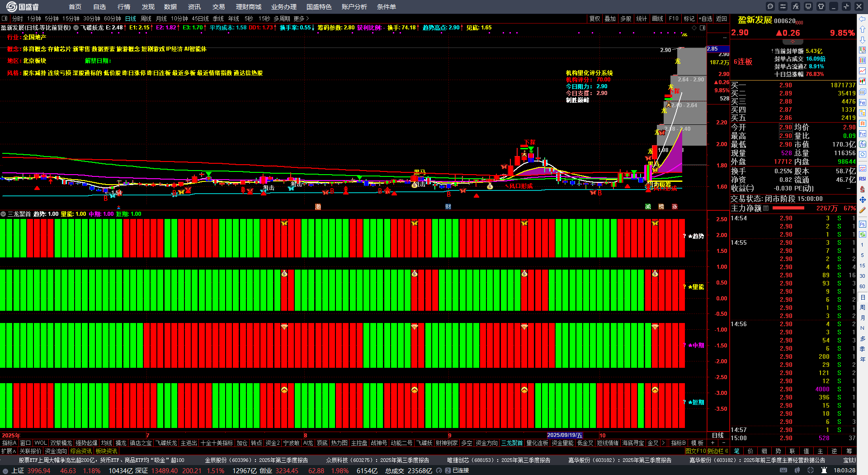The width and height of the screenshot is (868, 475).
Task: Click the candlestick chart icon in the right sidebar
Action: point(863,81)
